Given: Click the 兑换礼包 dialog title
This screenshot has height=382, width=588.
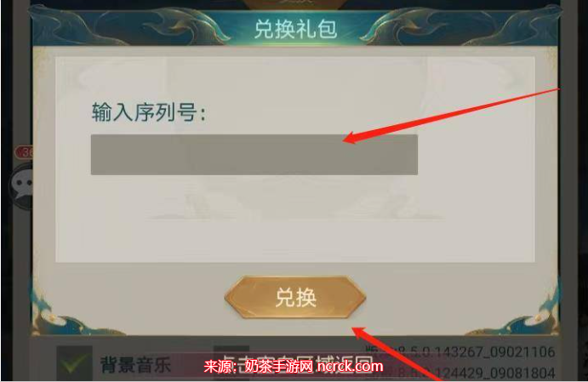Looking at the screenshot, I should click(x=295, y=29).
